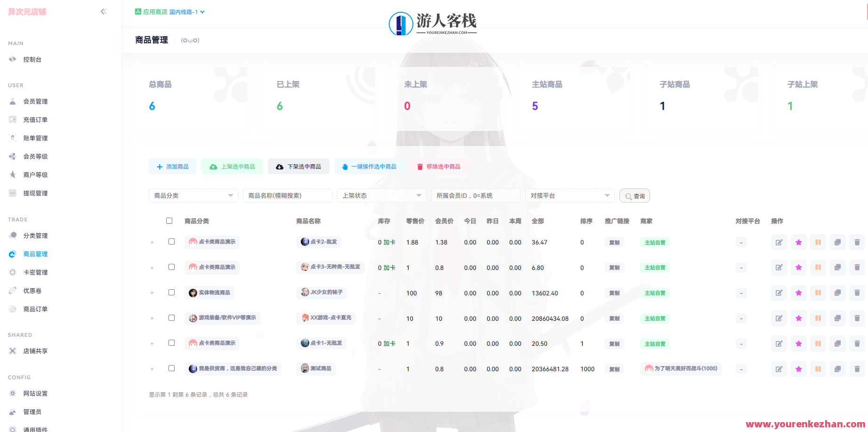Click the 主站自营 merchant badge on 点卡1-无批发
This screenshot has width=868, height=432.
[x=655, y=343]
